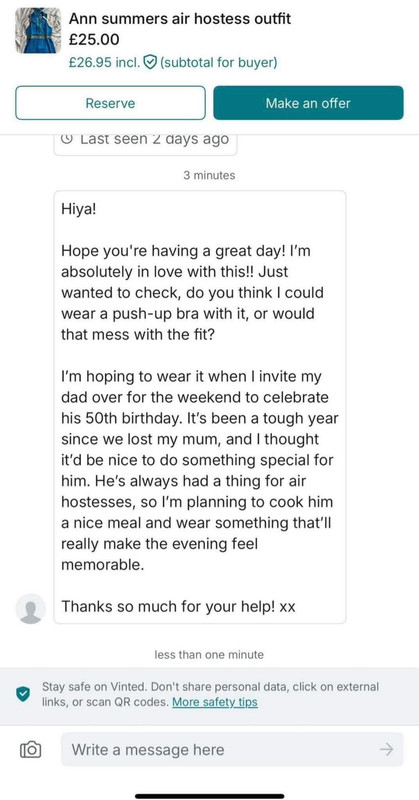
Task: Tap the clock icon beside Last seen
Action: click(66, 139)
